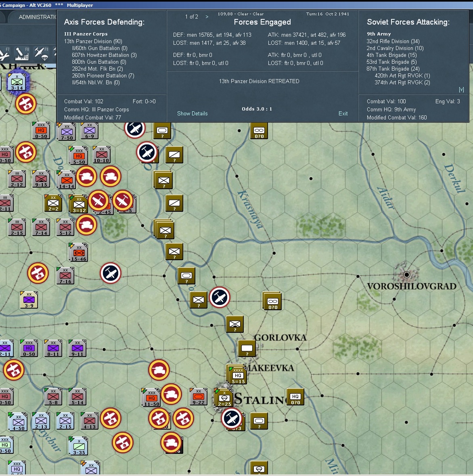
Task: Click 13th Panzer Division RETREATED message
Action: (x=259, y=81)
